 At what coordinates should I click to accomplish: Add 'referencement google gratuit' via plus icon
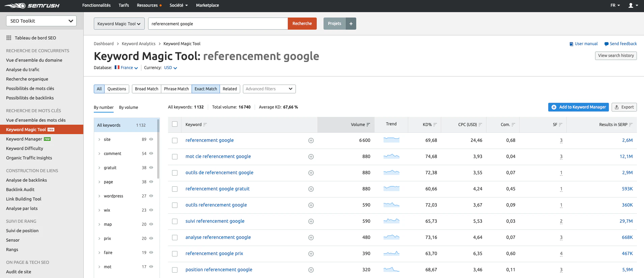[x=311, y=189]
